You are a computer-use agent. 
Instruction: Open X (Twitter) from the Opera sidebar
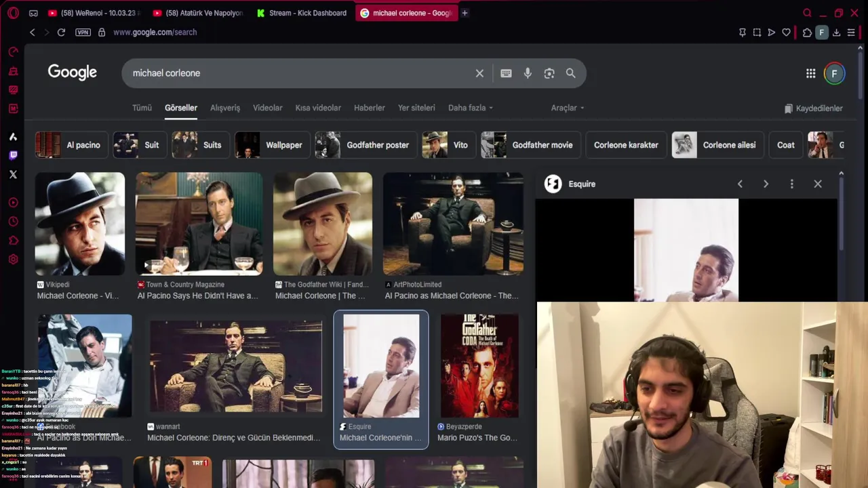(x=13, y=174)
